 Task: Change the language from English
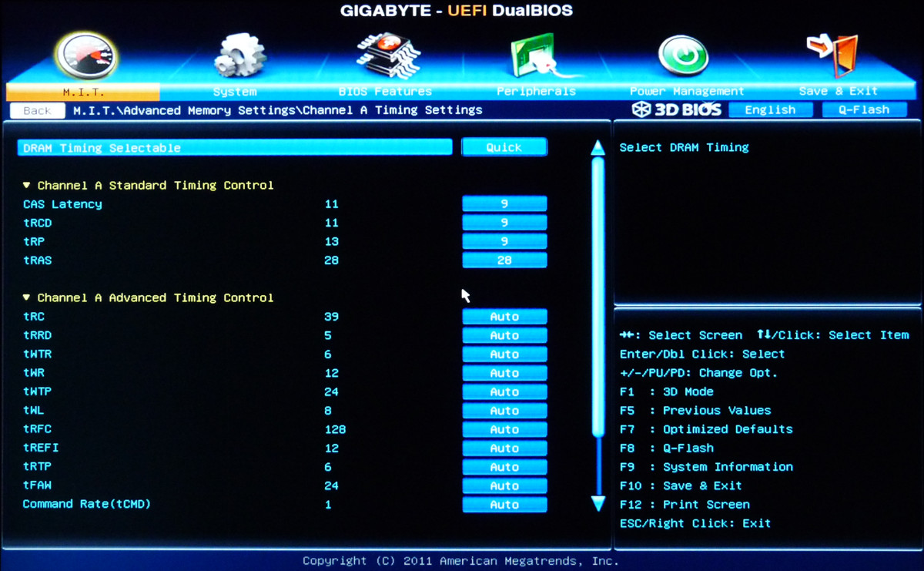(770, 110)
